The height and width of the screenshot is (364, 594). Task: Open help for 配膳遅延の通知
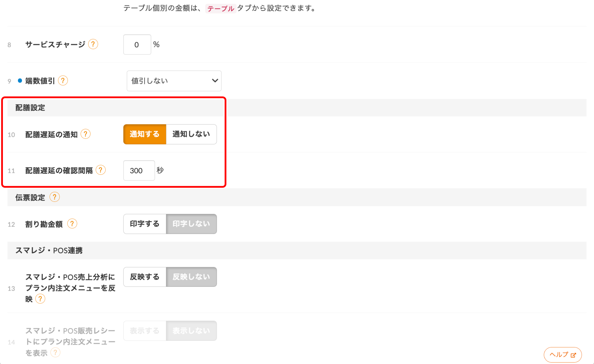[86, 134]
